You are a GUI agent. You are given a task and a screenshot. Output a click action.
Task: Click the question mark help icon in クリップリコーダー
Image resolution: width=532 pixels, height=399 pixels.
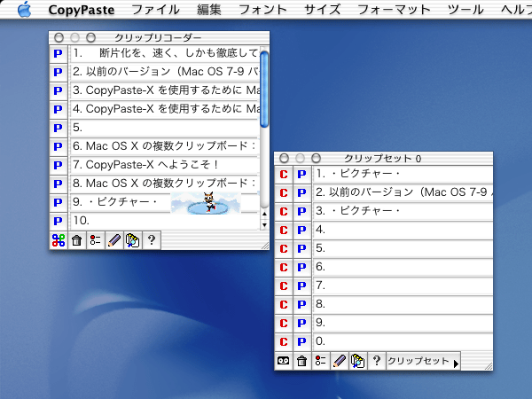coord(152,240)
